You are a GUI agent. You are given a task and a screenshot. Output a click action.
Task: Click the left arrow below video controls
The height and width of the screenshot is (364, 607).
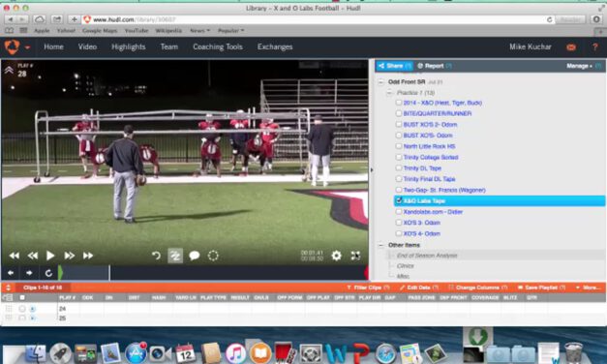coord(11,273)
